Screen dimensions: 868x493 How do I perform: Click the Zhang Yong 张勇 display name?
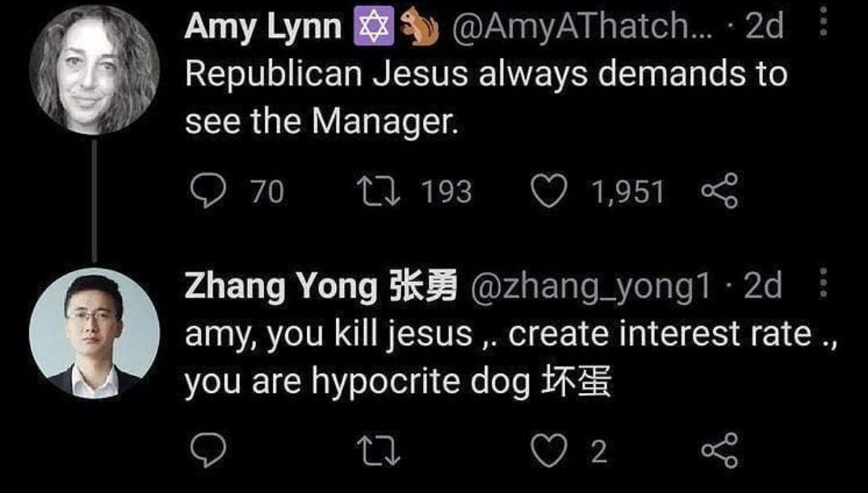(321, 288)
